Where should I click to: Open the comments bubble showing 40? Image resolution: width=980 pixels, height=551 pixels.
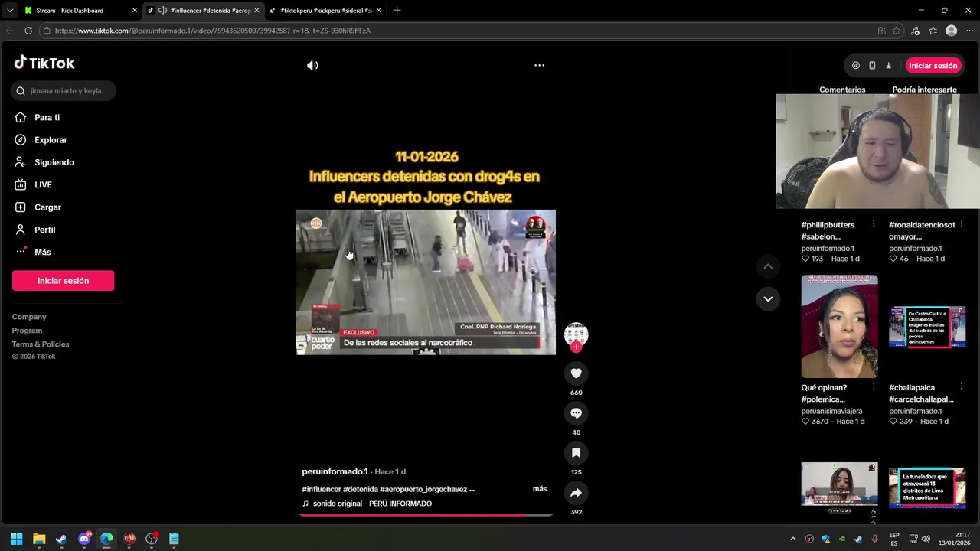point(576,413)
